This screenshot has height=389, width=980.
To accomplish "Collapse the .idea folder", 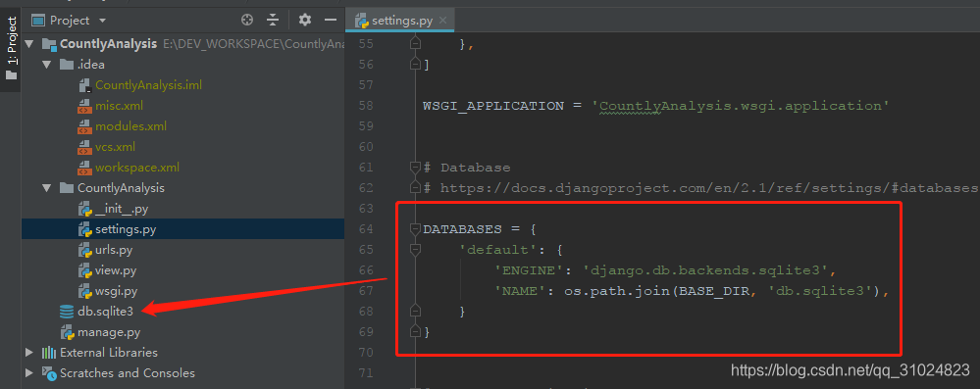I will coord(46,65).
